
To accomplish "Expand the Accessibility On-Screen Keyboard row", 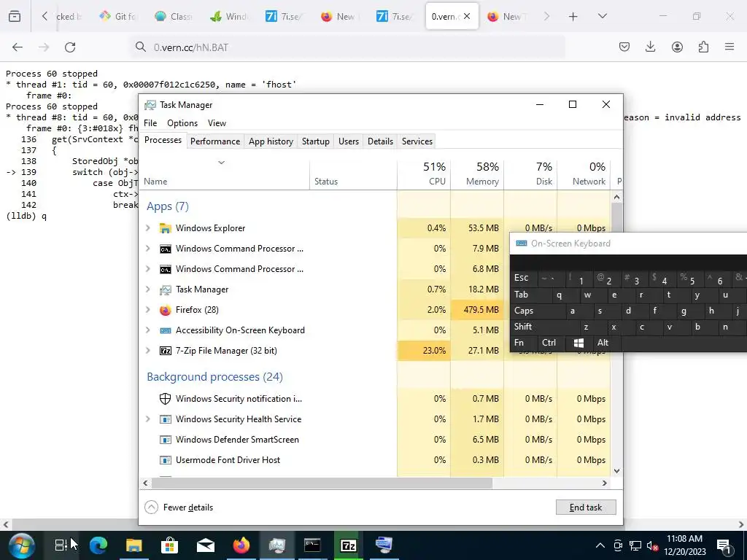I will click(147, 330).
